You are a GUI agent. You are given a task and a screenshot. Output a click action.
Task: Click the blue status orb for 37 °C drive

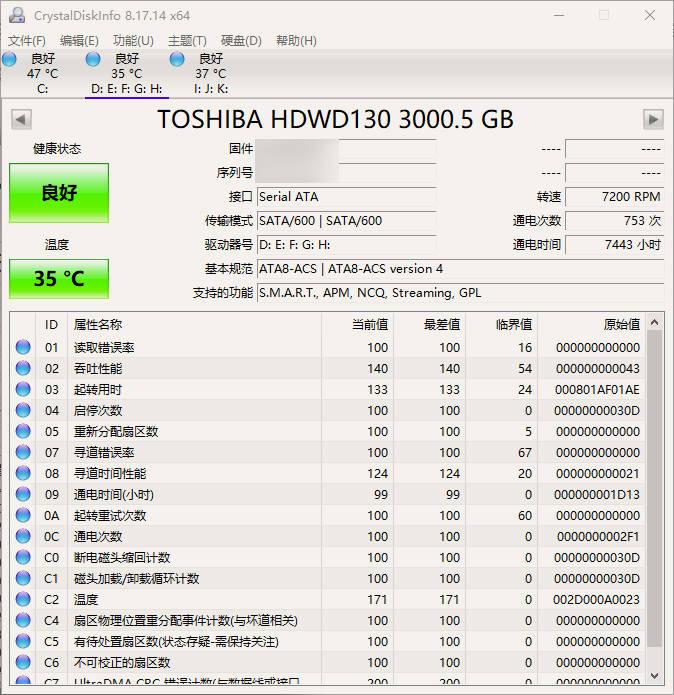tap(177, 59)
